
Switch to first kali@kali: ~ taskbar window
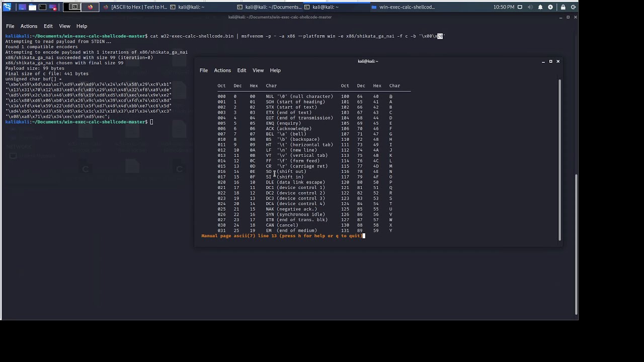click(201, 7)
